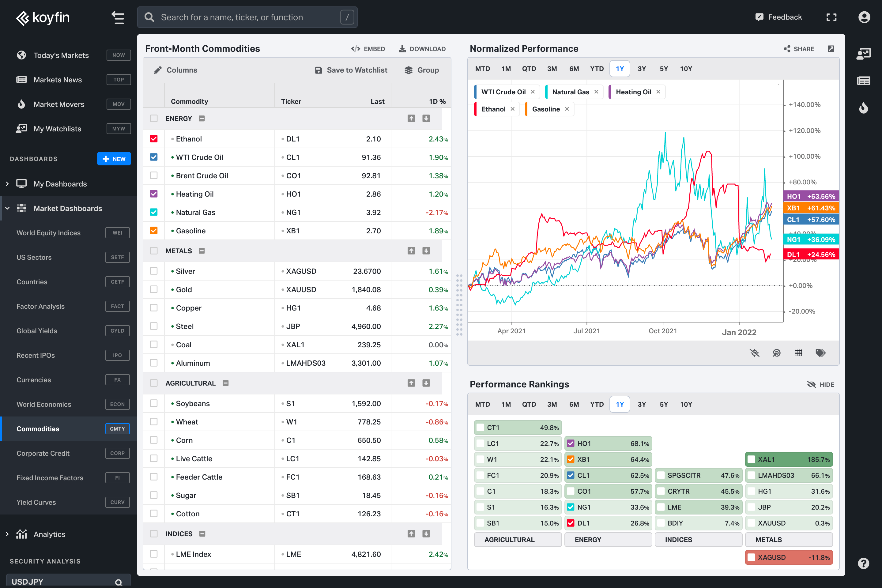882x588 pixels.
Task: Check the Brent Crude Oil checkbox
Action: point(154,175)
